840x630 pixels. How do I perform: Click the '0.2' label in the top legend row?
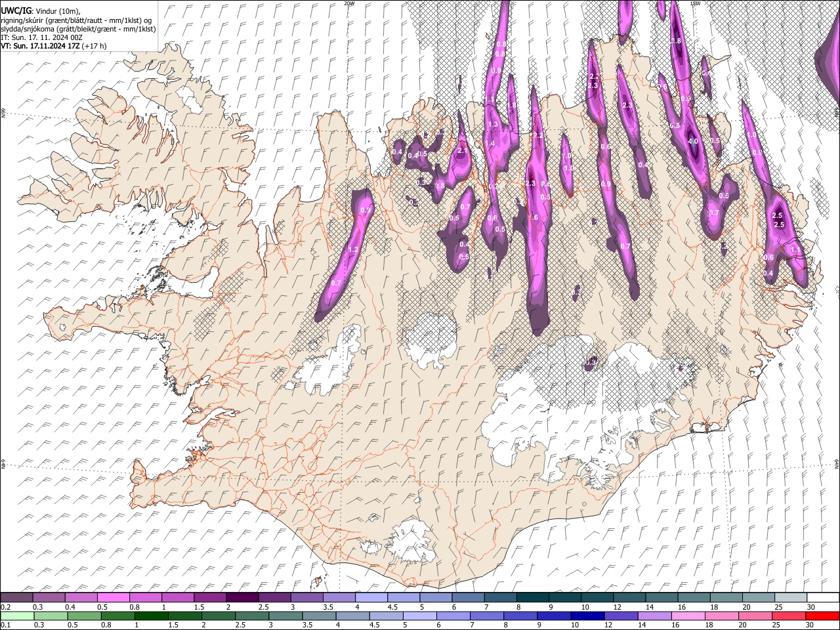tap(5, 607)
